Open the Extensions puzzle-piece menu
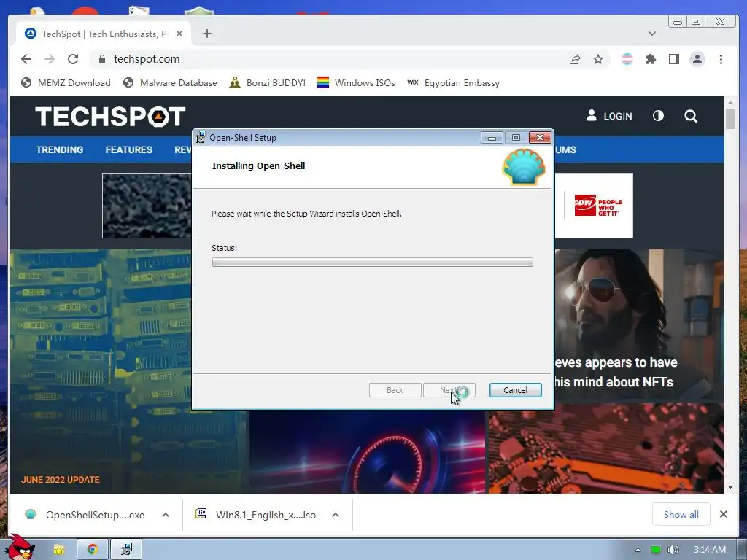Viewport: 747px width, 560px height. click(x=650, y=59)
